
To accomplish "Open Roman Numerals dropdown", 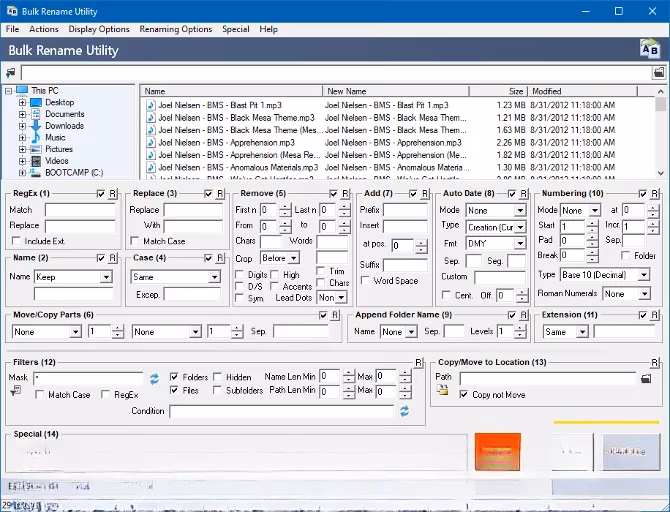I will coord(644,294).
